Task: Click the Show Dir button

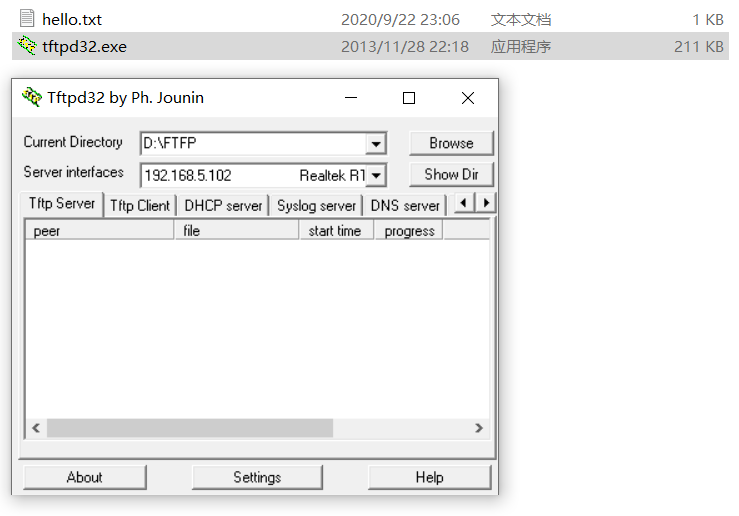Action: [451, 175]
